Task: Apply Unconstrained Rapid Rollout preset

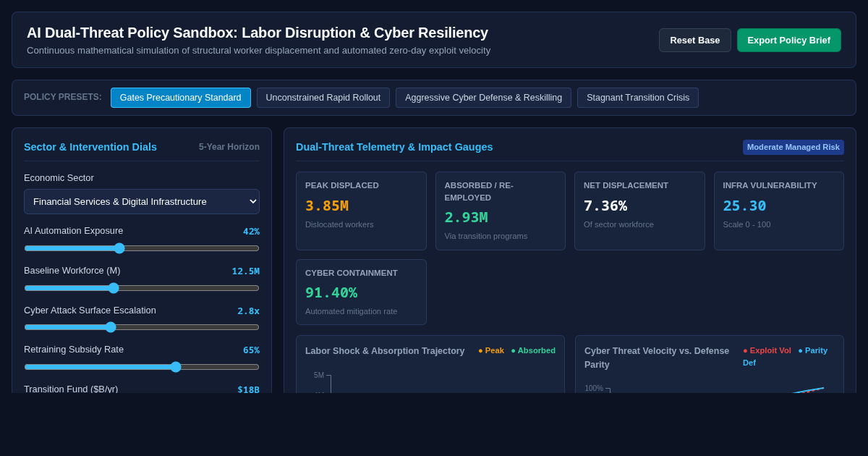Action: coord(323,98)
